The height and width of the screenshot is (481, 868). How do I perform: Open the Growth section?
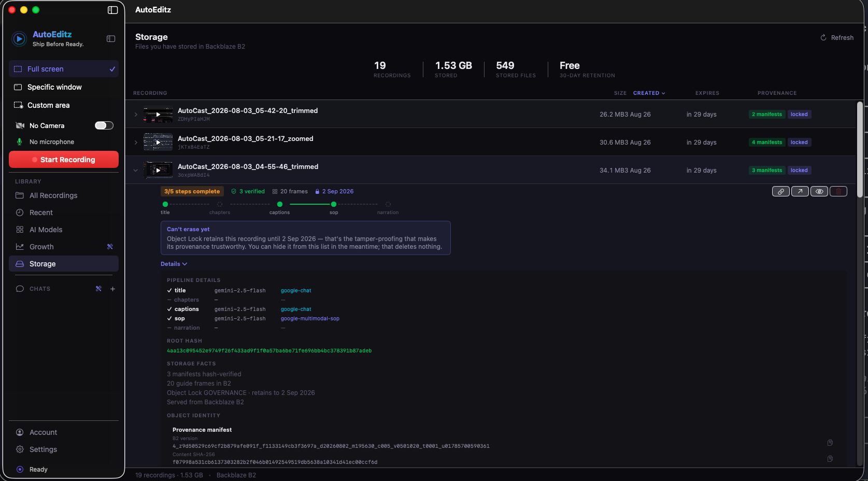[x=41, y=247]
